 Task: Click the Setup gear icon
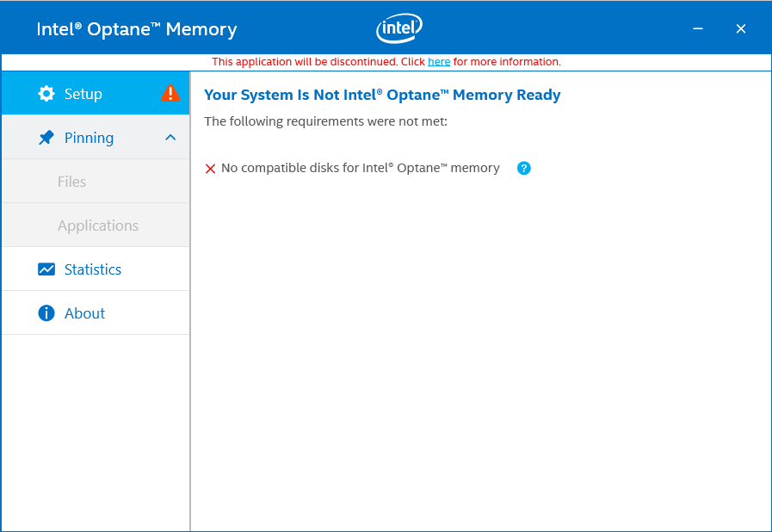pyautogui.click(x=46, y=94)
